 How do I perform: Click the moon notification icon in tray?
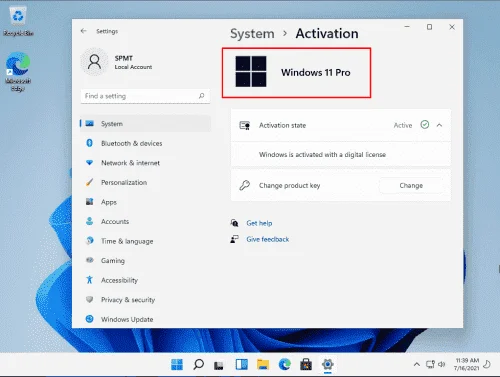[487, 364]
